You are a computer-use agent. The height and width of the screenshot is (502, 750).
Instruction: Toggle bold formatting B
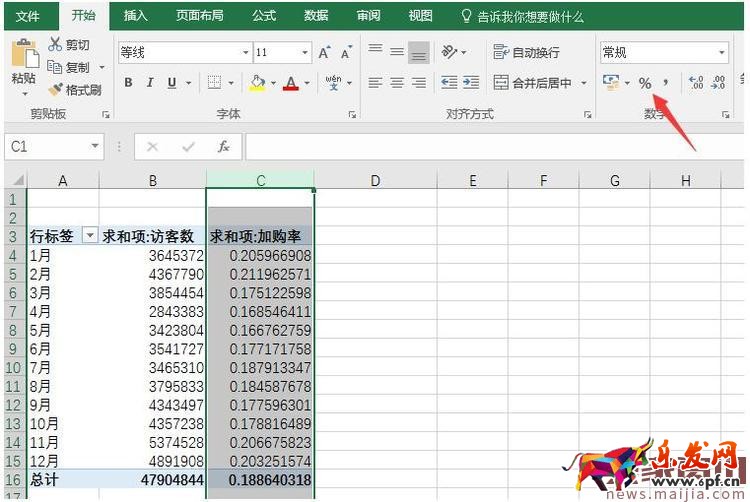[128, 83]
